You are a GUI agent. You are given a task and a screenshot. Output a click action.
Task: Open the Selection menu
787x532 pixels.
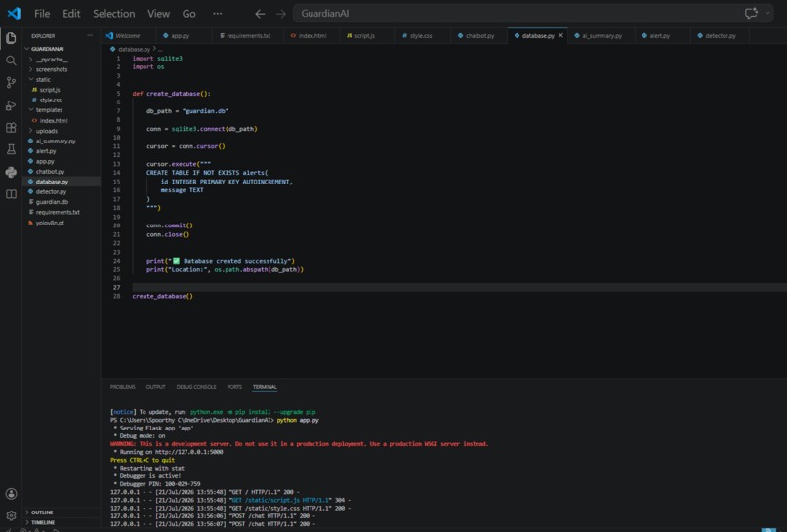coord(114,14)
